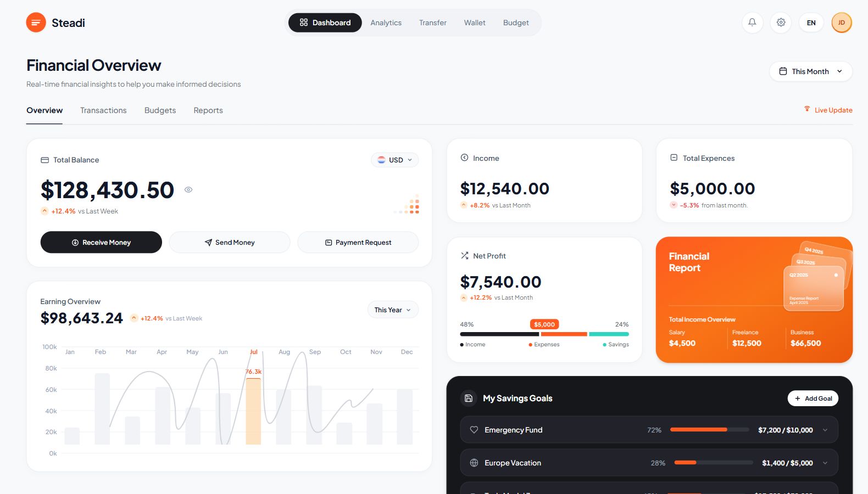Click the Net Profit shuffle icon
The width and height of the screenshot is (868, 494).
tap(465, 256)
